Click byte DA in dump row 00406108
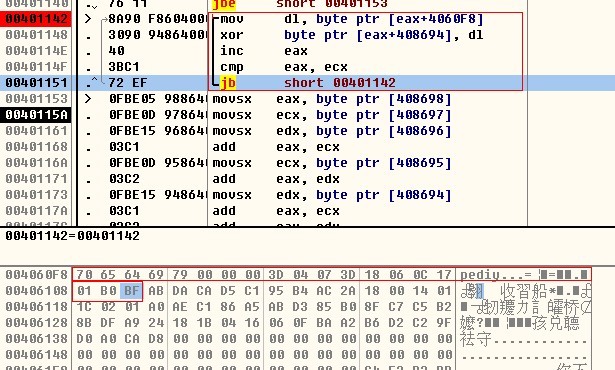 click(180, 291)
